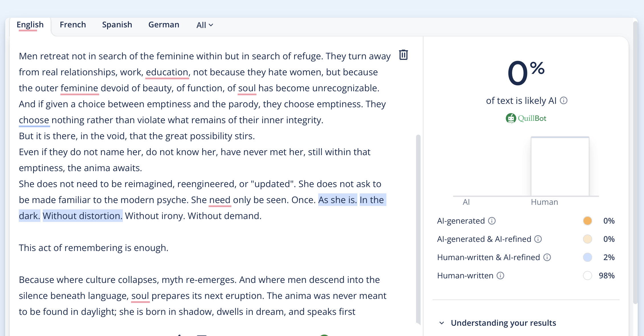Image resolution: width=644 pixels, height=336 pixels.
Task: Switch to the German tab
Action: click(164, 25)
